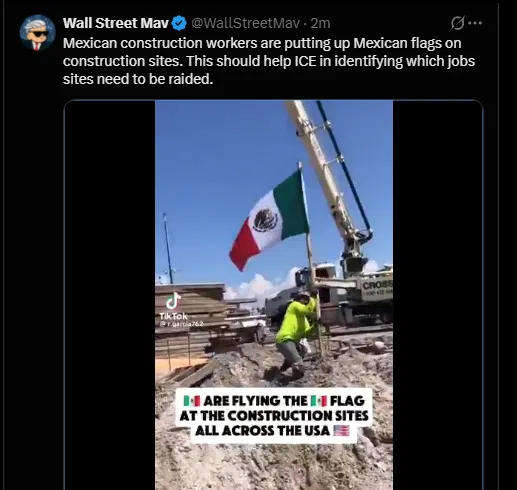Click the waving Mexican flag in video
This screenshot has width=517, height=490.
coord(269,221)
